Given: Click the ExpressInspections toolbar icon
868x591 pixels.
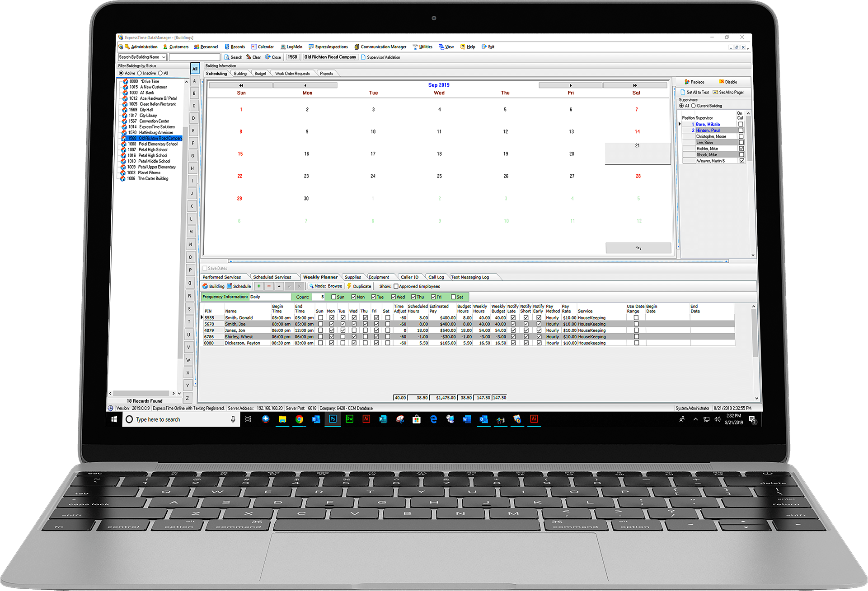Looking at the screenshot, I should [311, 47].
